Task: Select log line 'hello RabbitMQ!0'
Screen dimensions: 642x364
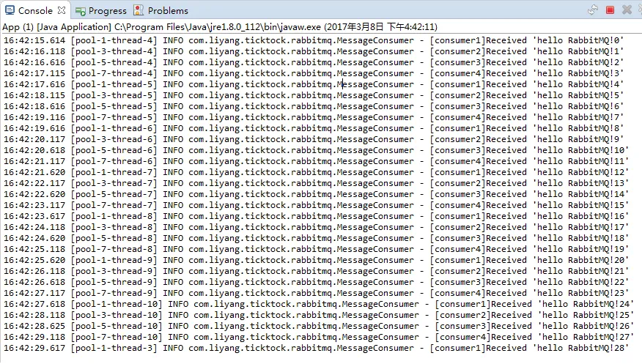Action: coord(314,40)
